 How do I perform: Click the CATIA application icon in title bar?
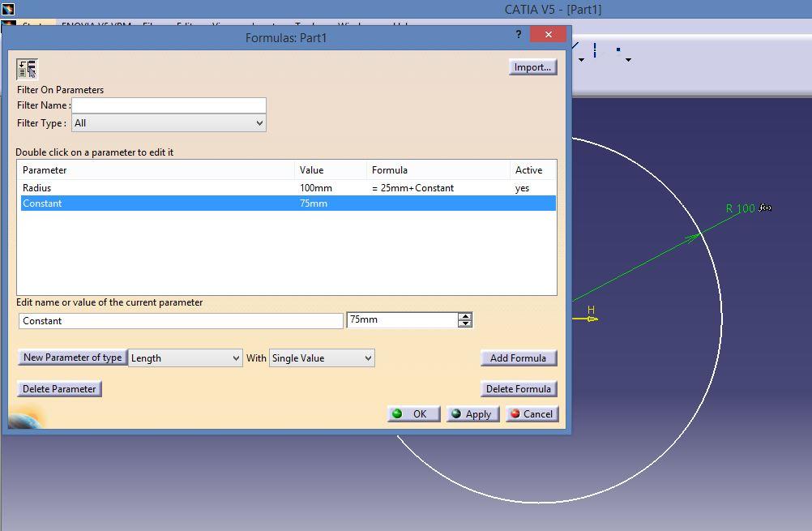(8, 8)
